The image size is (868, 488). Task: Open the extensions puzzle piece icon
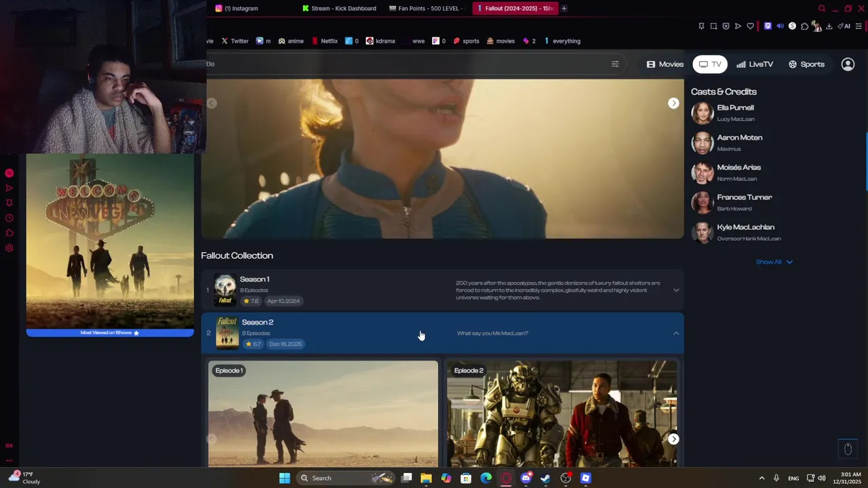click(804, 26)
